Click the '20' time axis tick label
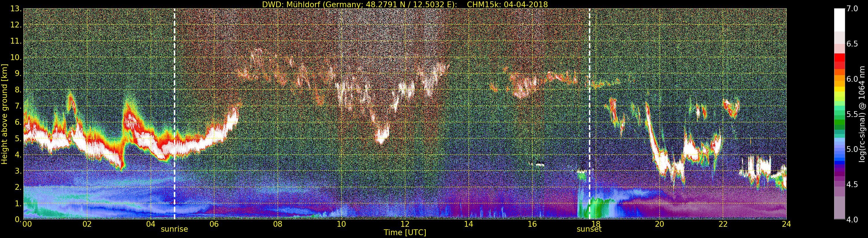 point(659,224)
